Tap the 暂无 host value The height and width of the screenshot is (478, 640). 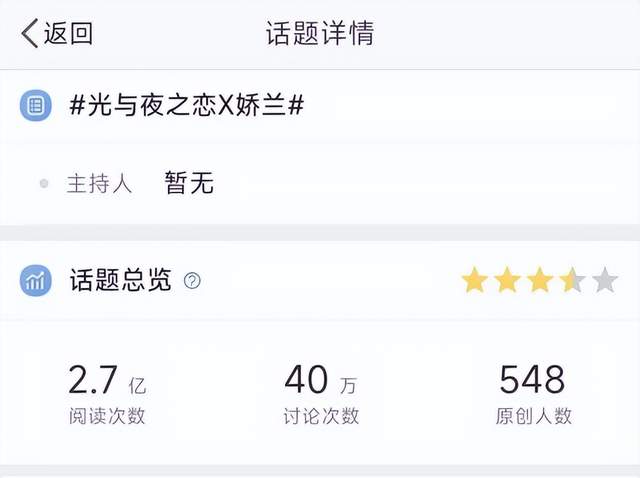(x=189, y=183)
